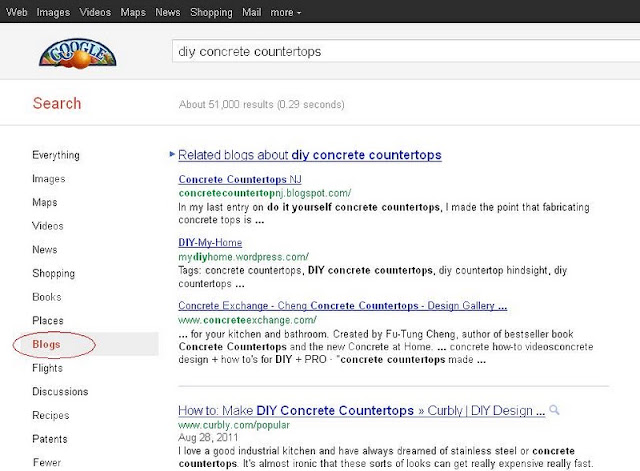Click the www.concreteexchange.com URL text
The image size is (640, 471).
point(247,320)
